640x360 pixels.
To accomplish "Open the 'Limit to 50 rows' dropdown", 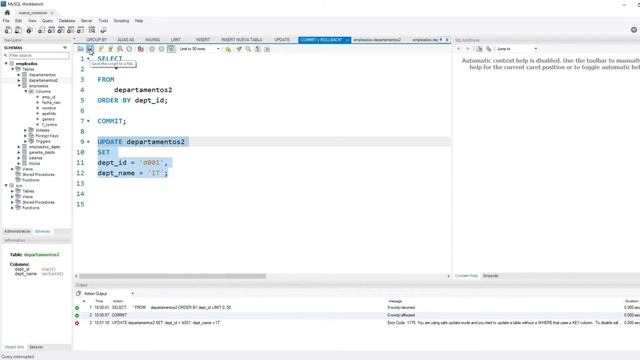I will [x=199, y=49].
